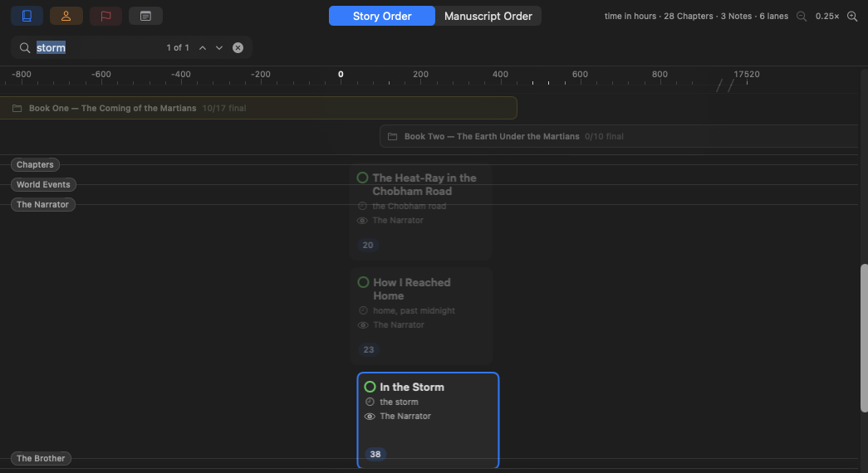Click the badge numbered 38
This screenshot has width=868, height=473.
[x=375, y=454]
